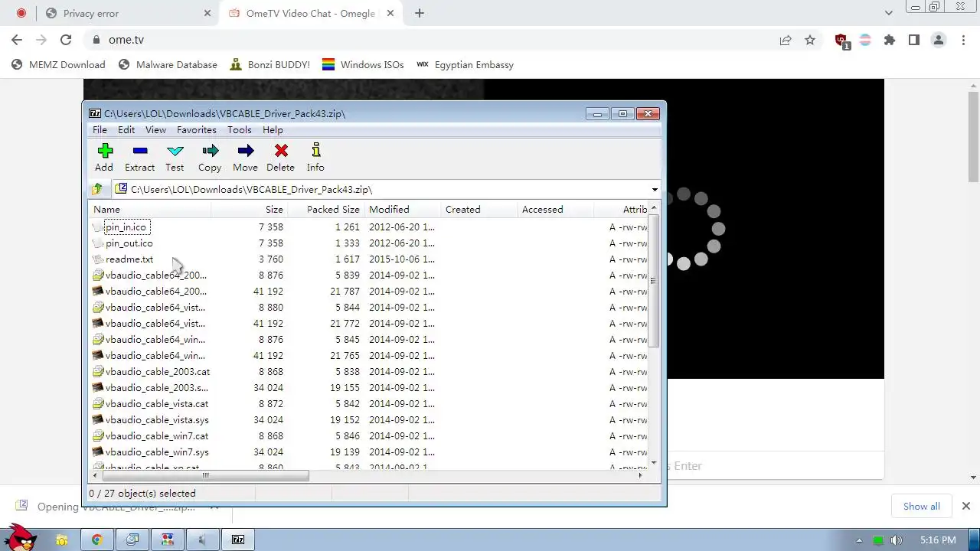The width and height of the screenshot is (980, 551).
Task: Reload the ome.tv page
Action: pyautogui.click(x=66, y=40)
